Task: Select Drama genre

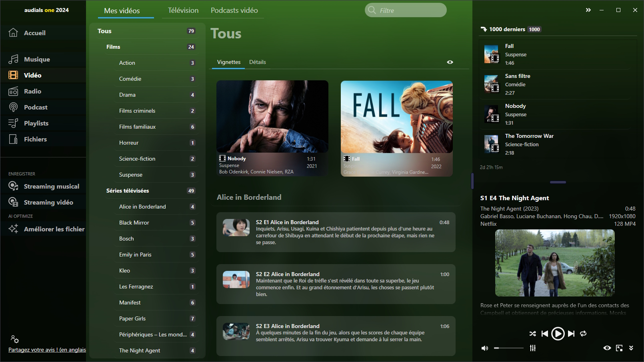Action: pyautogui.click(x=157, y=95)
